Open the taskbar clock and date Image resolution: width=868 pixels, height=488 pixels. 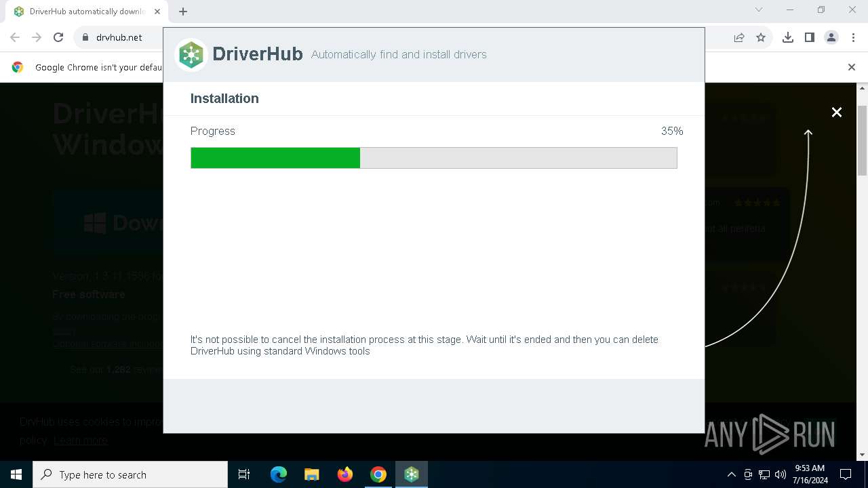810,474
